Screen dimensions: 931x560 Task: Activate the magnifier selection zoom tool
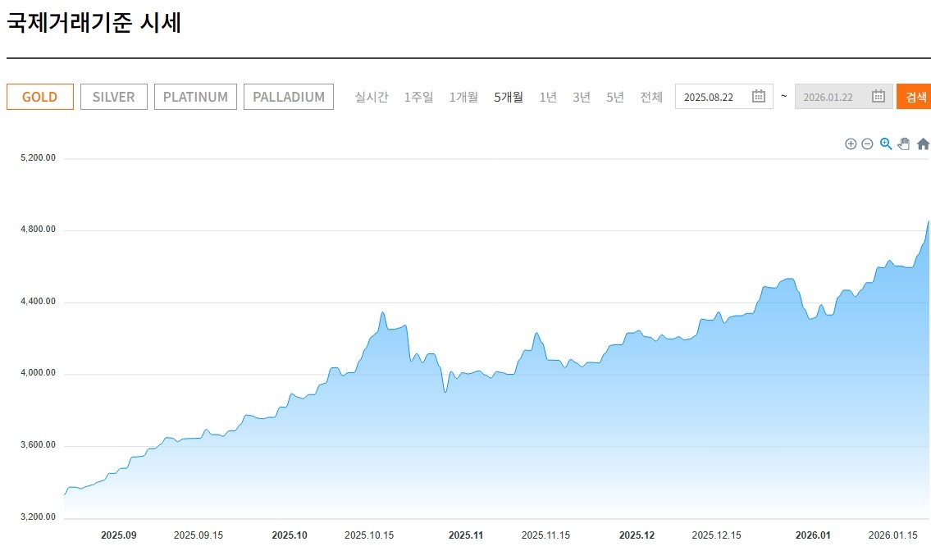pos(886,143)
